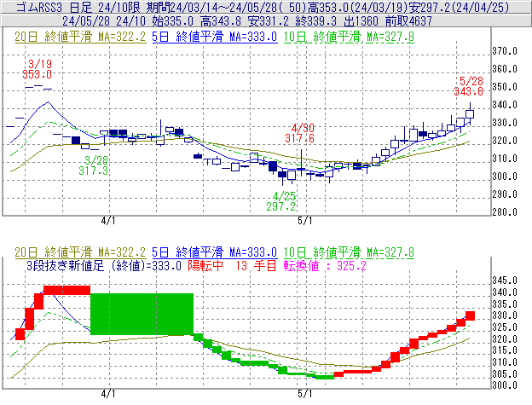Click the '340.0' upper chart axis label
Image resolution: width=532 pixels, height=405 pixels.
[505, 105]
